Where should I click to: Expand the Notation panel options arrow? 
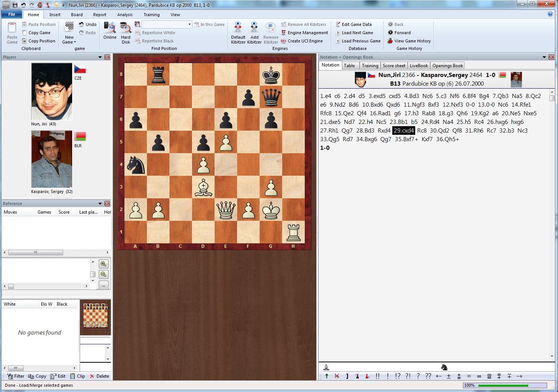[544, 57]
